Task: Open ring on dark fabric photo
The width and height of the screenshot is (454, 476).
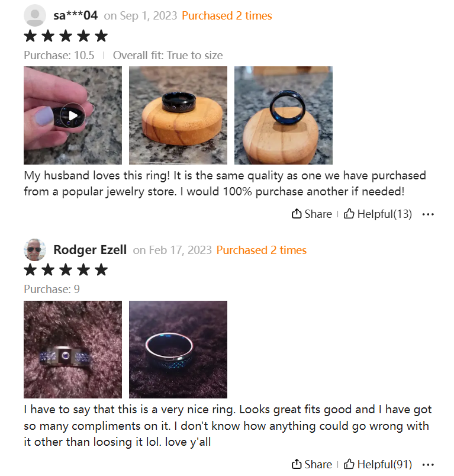Action: point(178,349)
